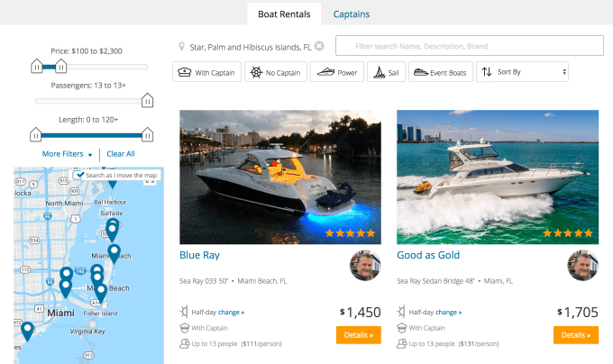613x364 pixels.
Task: Uncheck Search as I move the map
Action: [x=79, y=175]
